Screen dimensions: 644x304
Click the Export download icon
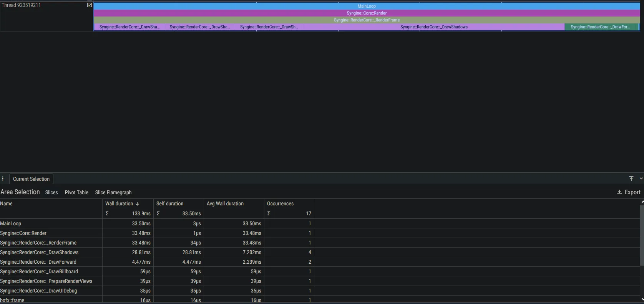point(619,192)
